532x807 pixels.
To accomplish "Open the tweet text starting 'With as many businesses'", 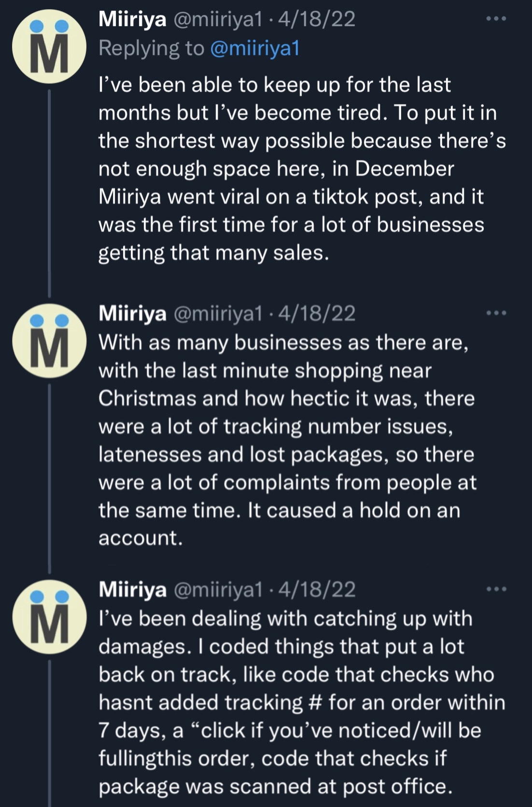I will (288, 440).
